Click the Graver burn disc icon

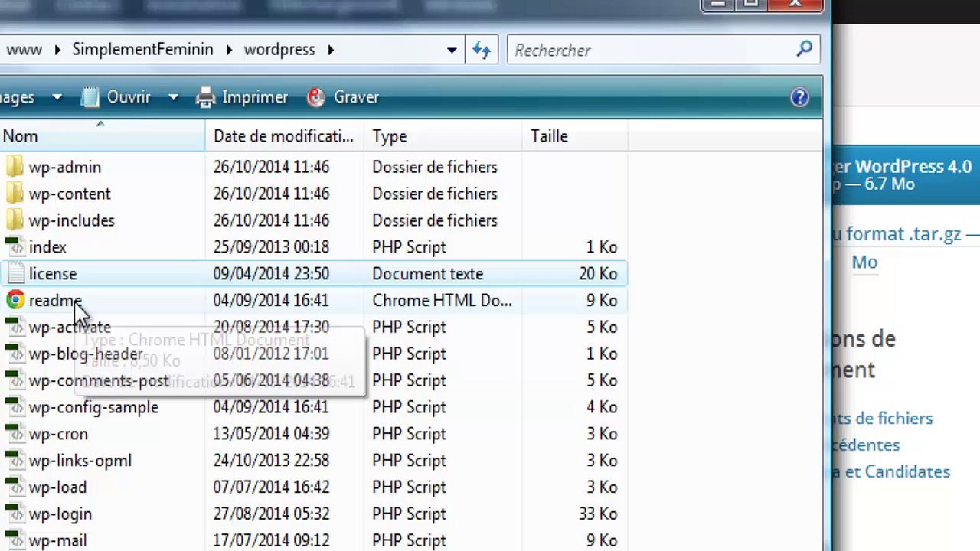(315, 97)
